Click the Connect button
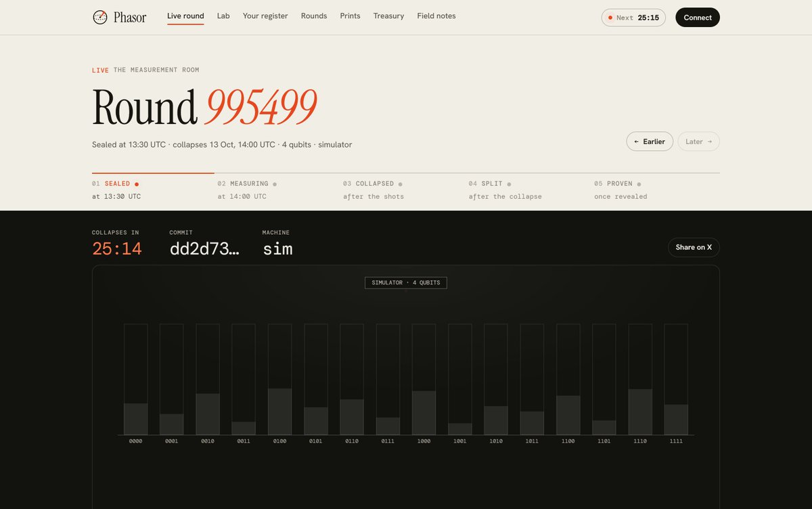The height and width of the screenshot is (509, 812). (x=698, y=18)
